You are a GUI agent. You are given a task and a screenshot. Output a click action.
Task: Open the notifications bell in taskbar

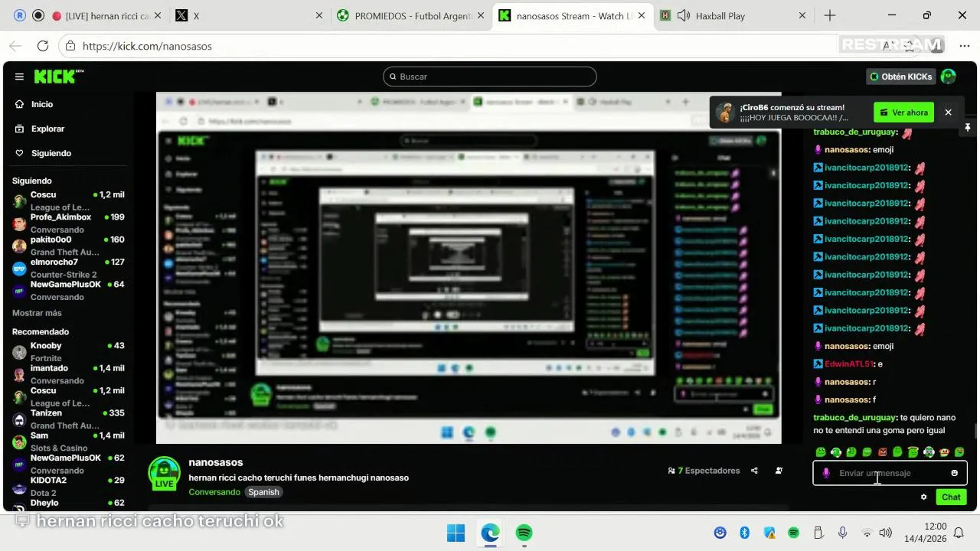click(x=959, y=533)
